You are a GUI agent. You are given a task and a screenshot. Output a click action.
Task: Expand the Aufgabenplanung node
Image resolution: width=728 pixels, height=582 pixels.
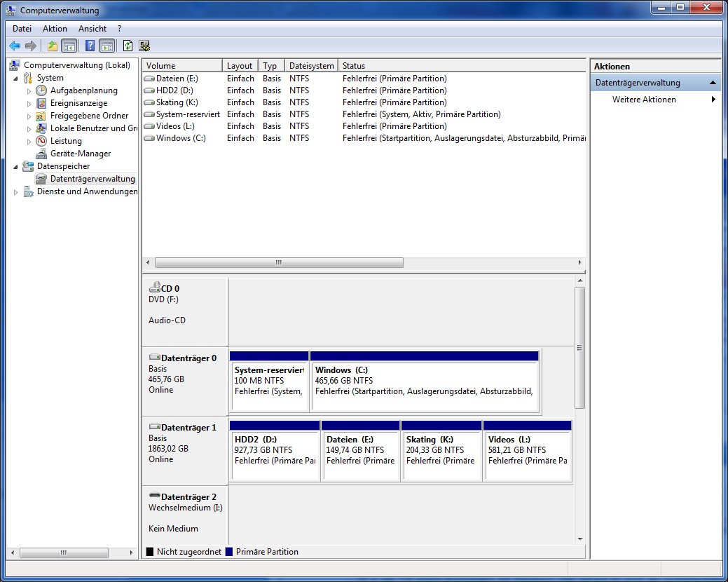pos(29,91)
